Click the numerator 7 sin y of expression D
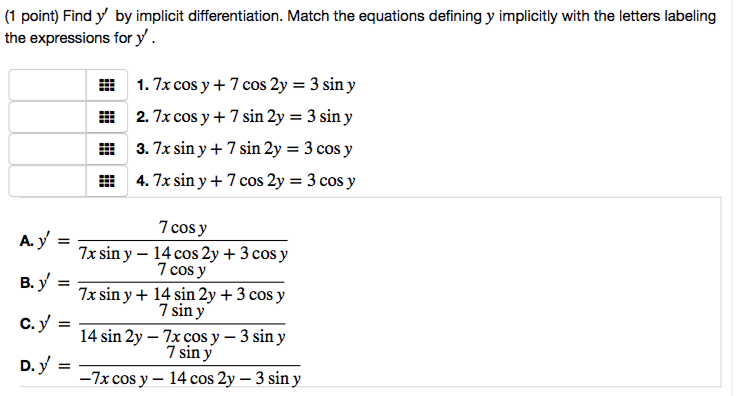Screen dimensions: 752x396 (189, 353)
